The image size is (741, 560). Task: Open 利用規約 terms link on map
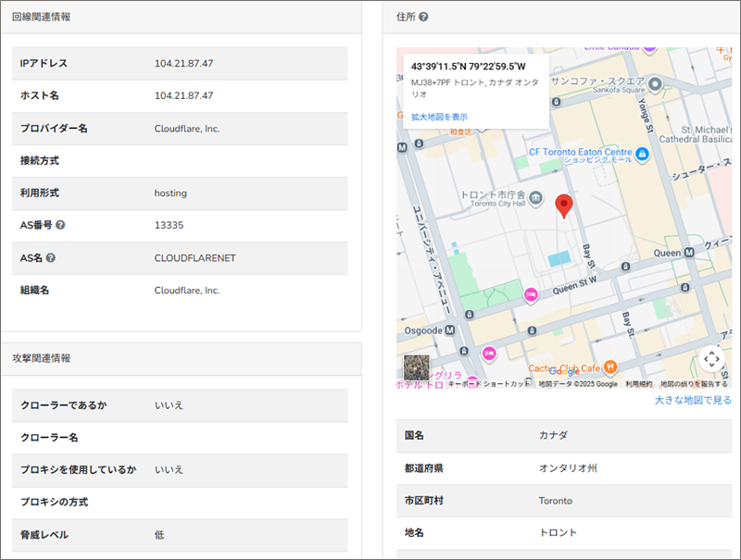coord(638,384)
